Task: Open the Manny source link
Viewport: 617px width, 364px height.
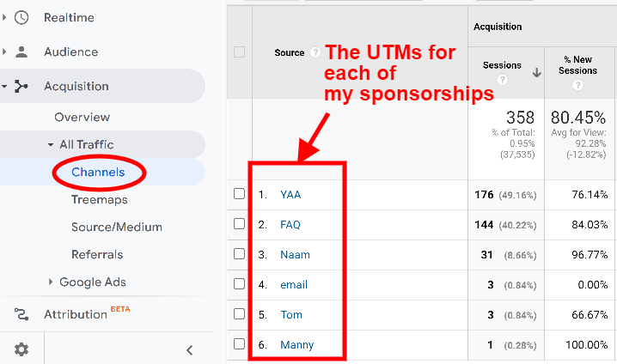Action: click(x=297, y=345)
